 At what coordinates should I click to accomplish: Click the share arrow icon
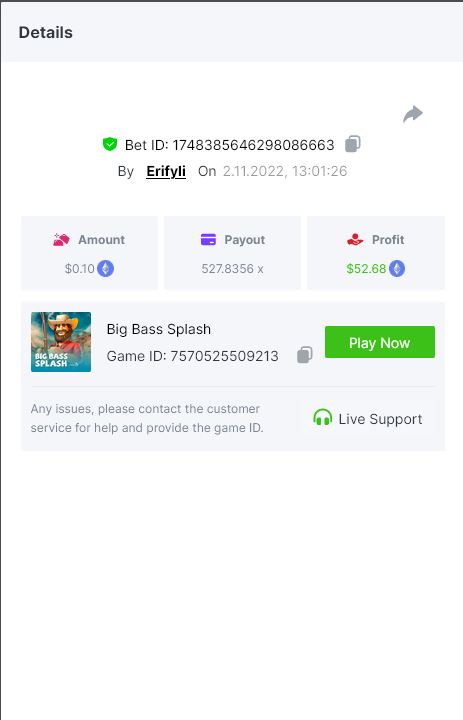[x=412, y=114]
